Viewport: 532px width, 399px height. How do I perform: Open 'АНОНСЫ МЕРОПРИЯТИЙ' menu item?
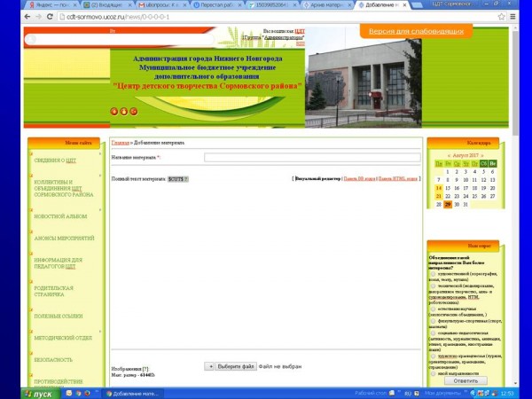[64, 239]
